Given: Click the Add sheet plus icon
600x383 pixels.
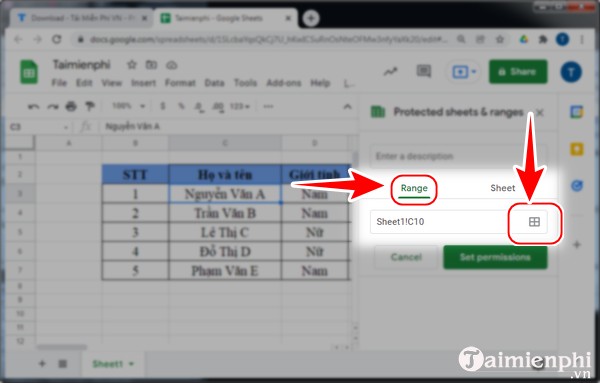Looking at the screenshot, I should coord(42,363).
